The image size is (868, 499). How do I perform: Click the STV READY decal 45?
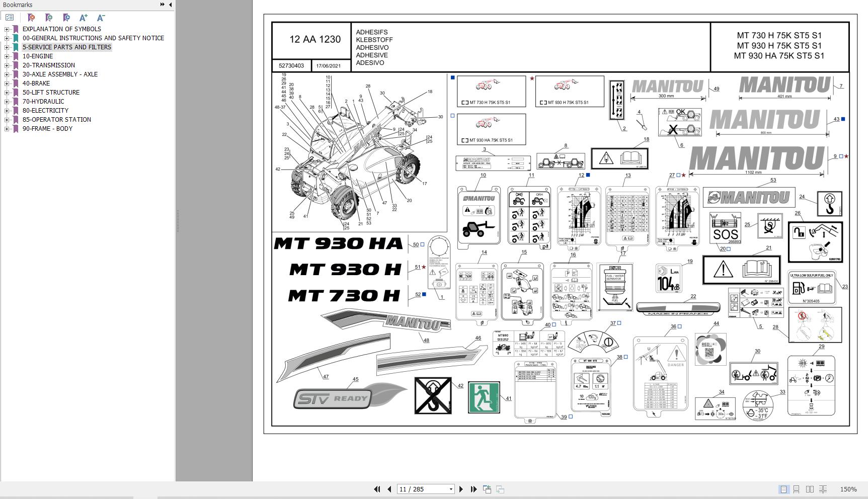coord(350,395)
